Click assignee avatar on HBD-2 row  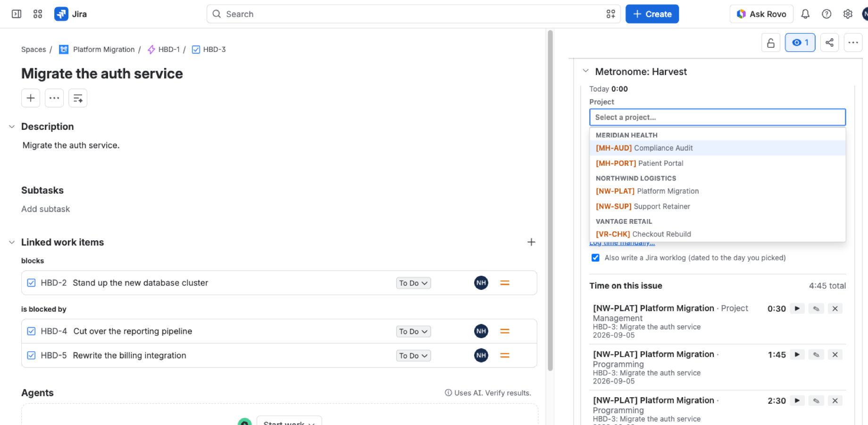481,283
